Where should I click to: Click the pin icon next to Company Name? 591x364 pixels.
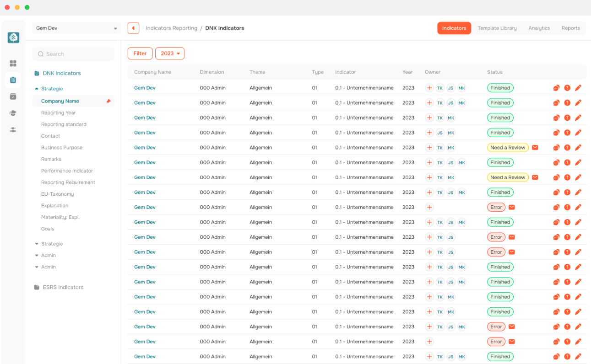point(108,102)
